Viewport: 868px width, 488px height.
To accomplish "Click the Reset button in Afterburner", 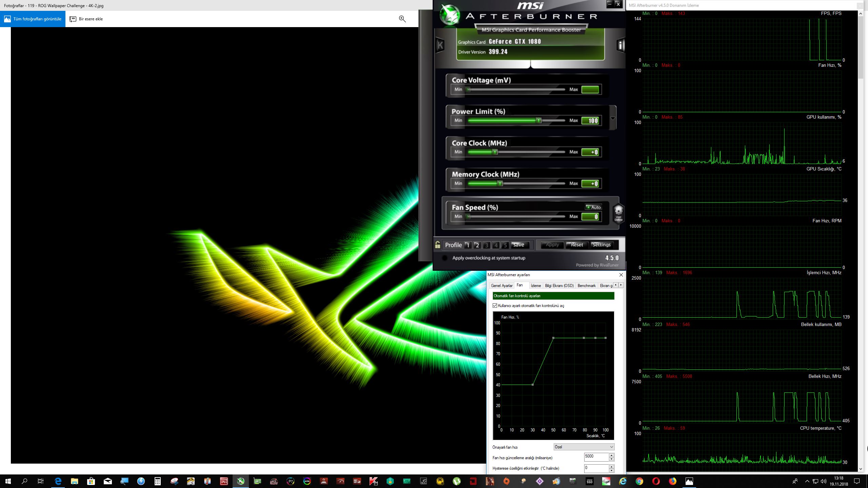I will [x=577, y=245].
